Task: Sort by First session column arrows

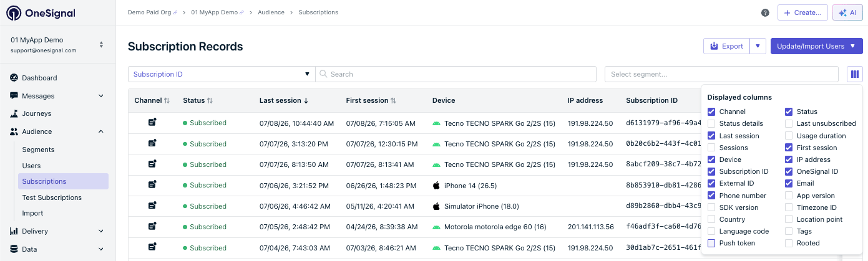Action: pyautogui.click(x=393, y=100)
